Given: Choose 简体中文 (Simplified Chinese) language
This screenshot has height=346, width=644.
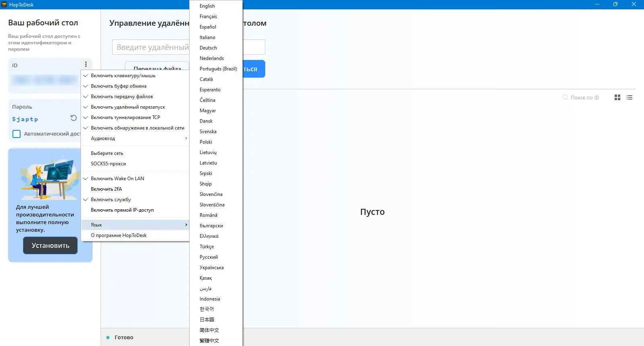Looking at the screenshot, I should pyautogui.click(x=216, y=330).
